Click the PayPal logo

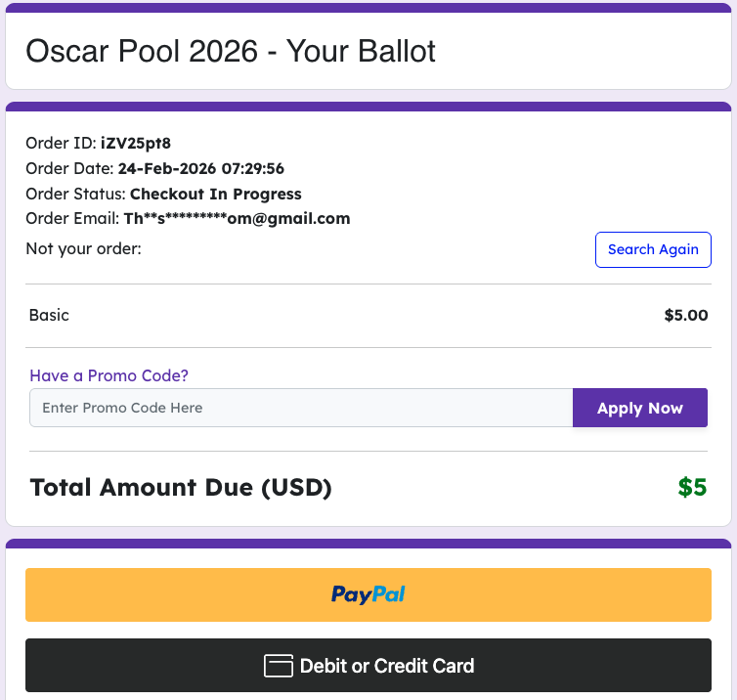[368, 593]
